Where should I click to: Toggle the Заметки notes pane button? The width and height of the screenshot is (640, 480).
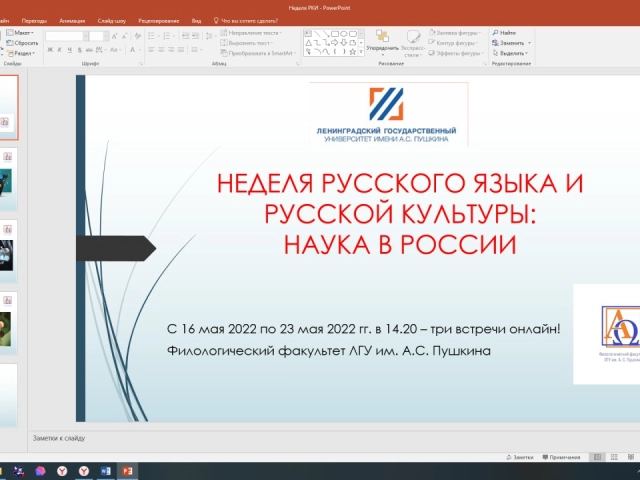click(520, 457)
